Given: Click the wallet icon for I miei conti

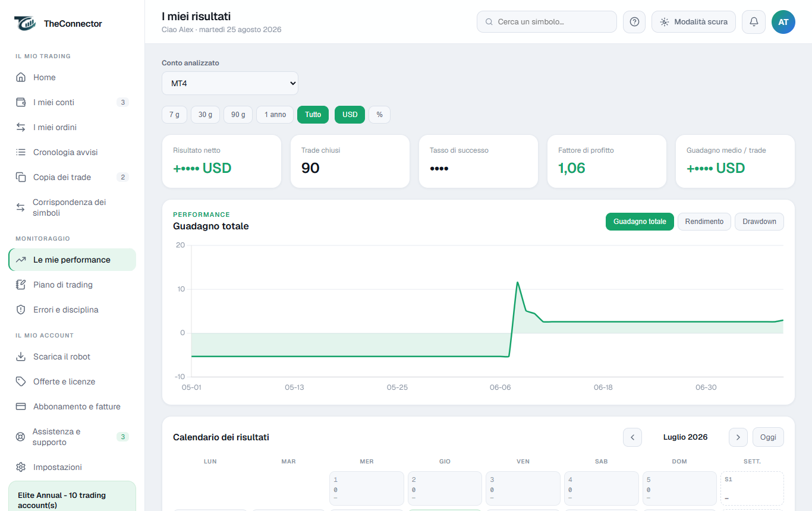Looking at the screenshot, I should tap(21, 102).
